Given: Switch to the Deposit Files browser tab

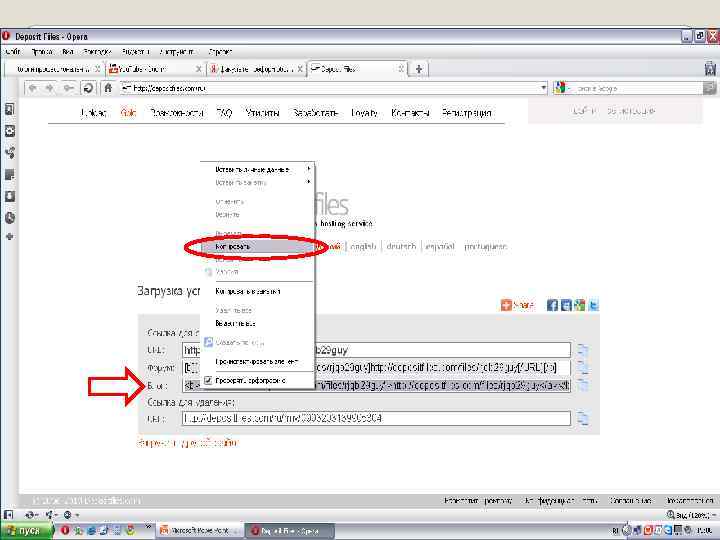Looking at the screenshot, I should pos(357,69).
